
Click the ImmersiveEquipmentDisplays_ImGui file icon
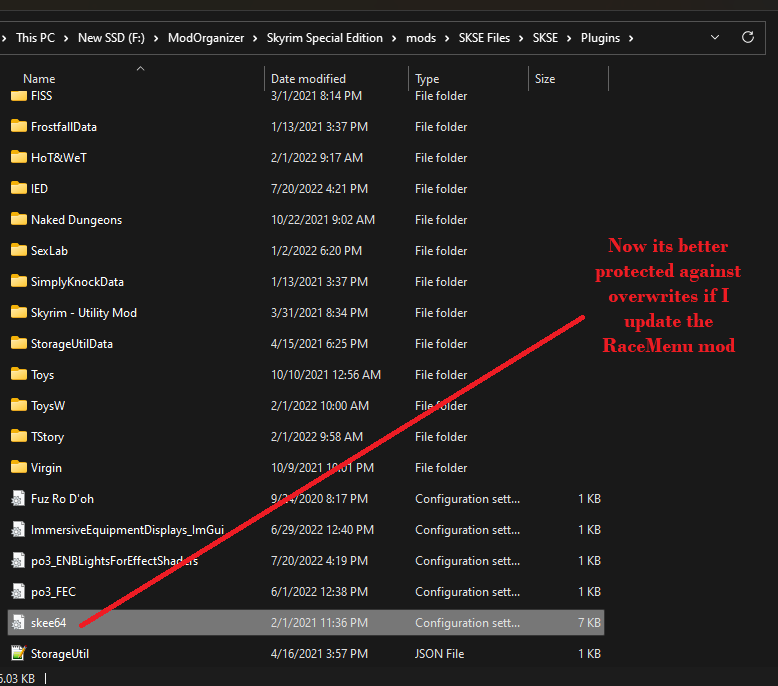[18, 529]
